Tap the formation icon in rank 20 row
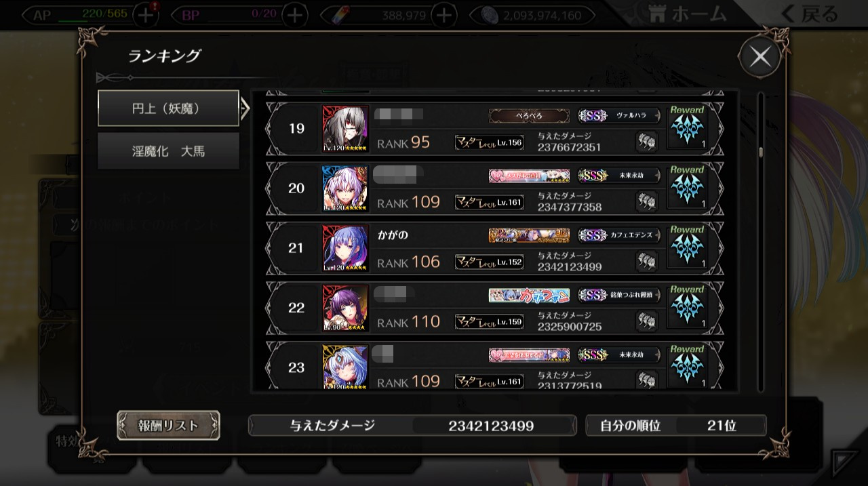Screen dimensions: 868x486 646,201
